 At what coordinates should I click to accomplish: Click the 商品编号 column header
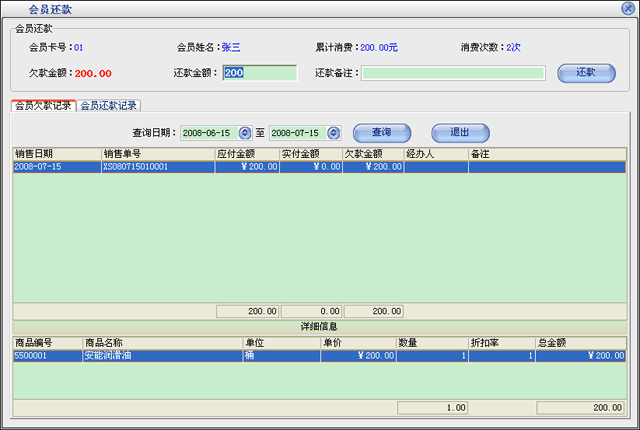(47, 342)
